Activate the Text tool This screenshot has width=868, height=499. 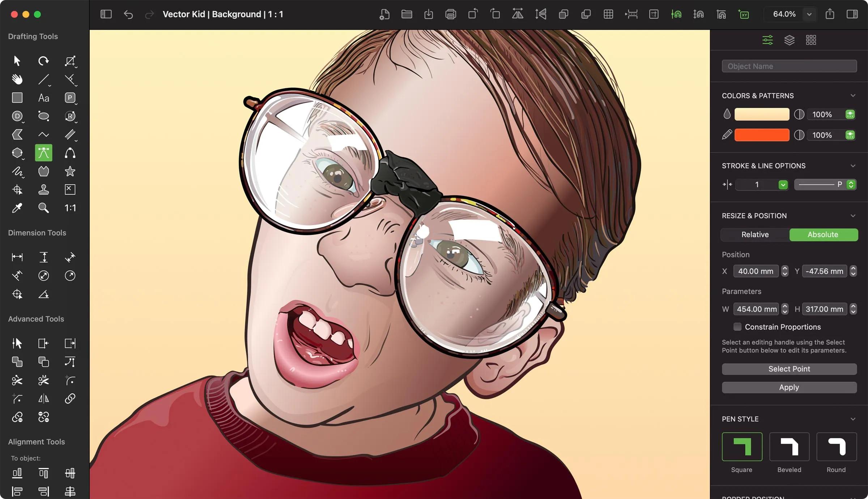pyautogui.click(x=43, y=98)
